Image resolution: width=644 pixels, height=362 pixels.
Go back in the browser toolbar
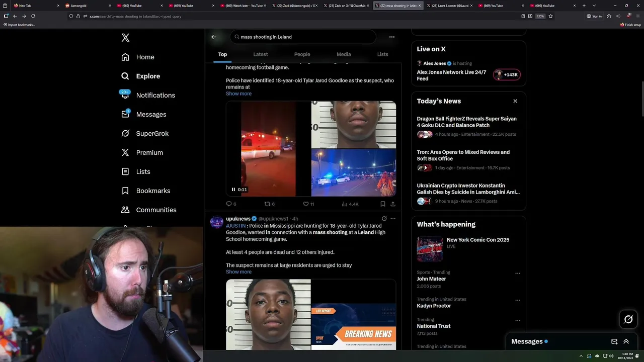pos(15,16)
